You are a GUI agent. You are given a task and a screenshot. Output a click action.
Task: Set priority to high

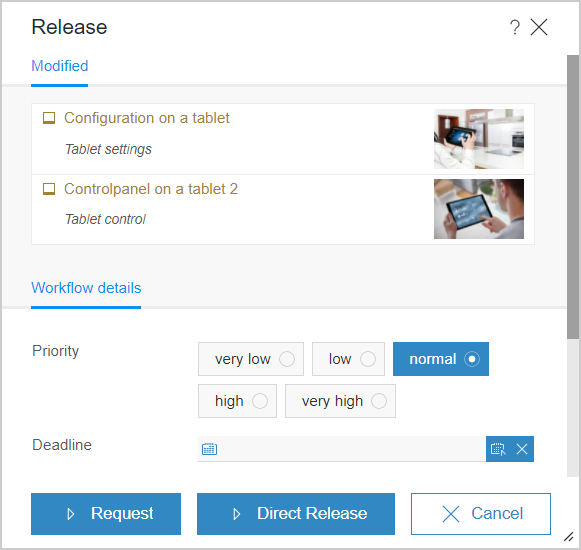pos(238,401)
